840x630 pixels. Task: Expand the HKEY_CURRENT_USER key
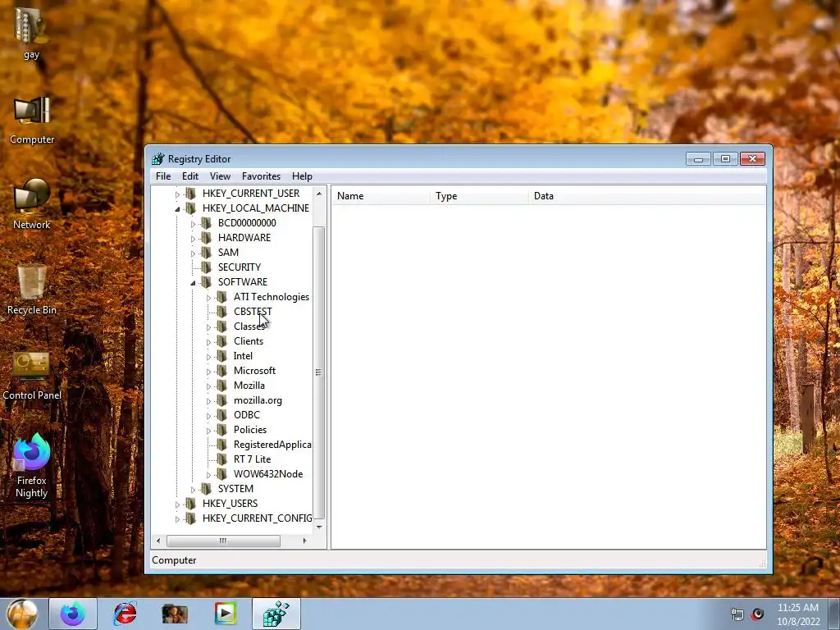click(177, 194)
